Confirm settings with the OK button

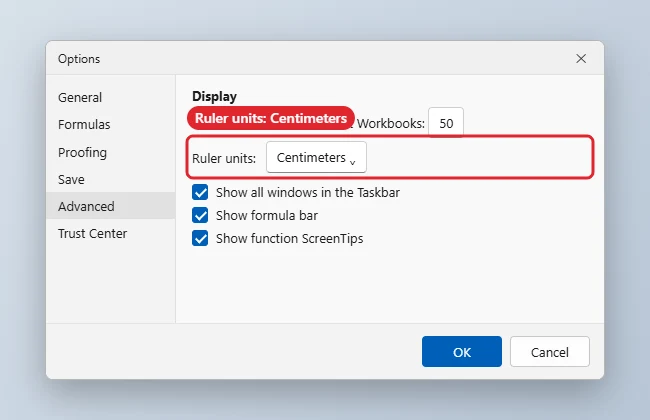(462, 352)
